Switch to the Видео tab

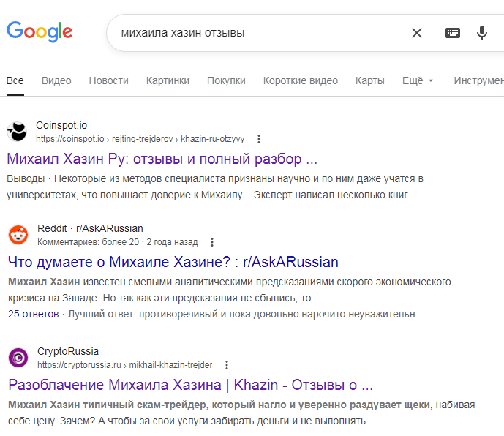tap(56, 80)
